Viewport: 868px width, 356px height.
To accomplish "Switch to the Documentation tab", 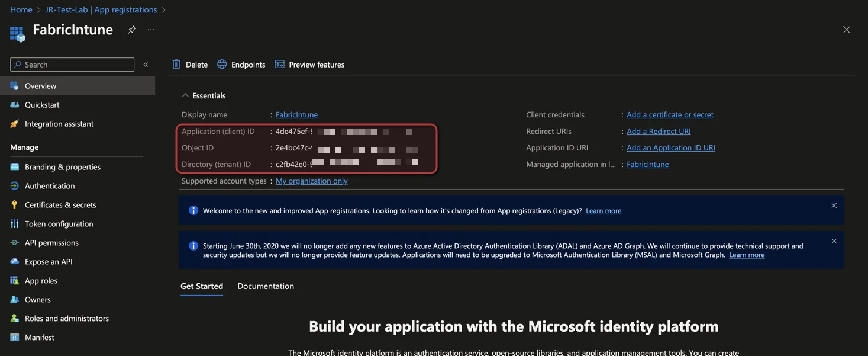I will (x=266, y=286).
